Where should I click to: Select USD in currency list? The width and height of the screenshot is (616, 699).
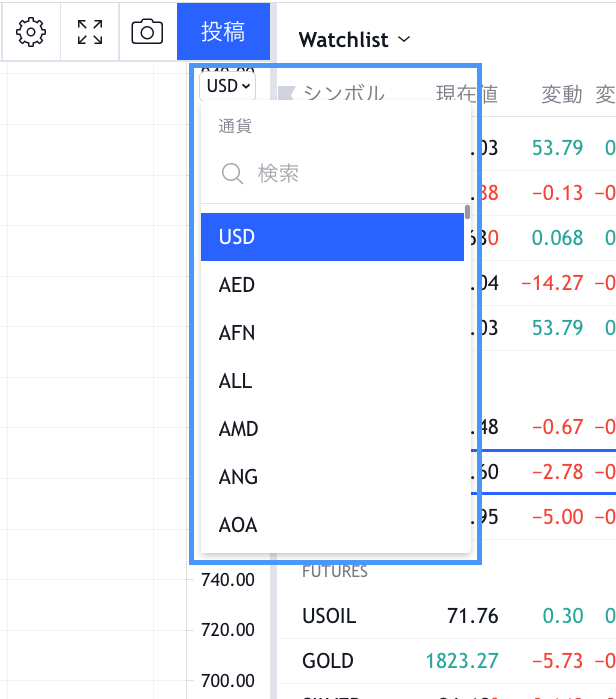click(332, 237)
